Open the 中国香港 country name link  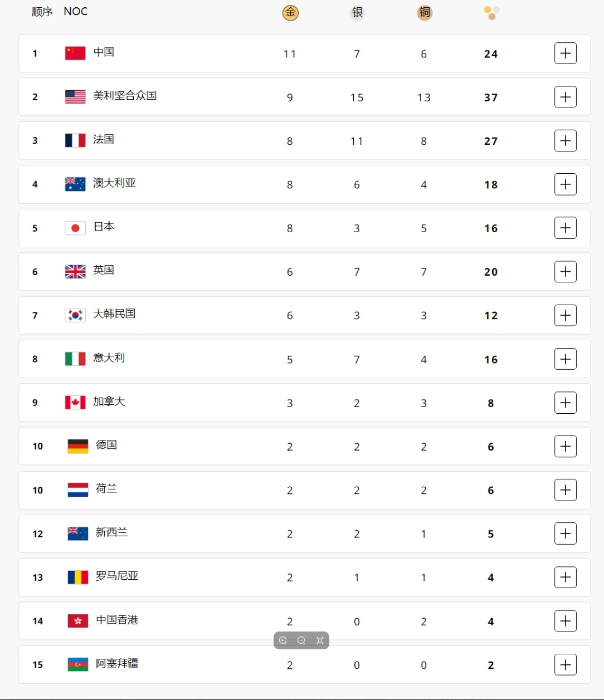(117, 620)
